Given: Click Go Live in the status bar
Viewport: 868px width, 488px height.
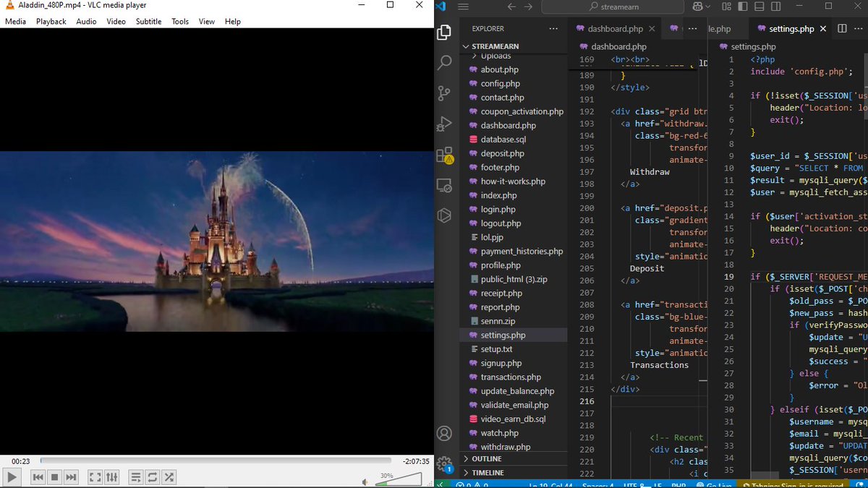Looking at the screenshot, I should pyautogui.click(x=712, y=484).
